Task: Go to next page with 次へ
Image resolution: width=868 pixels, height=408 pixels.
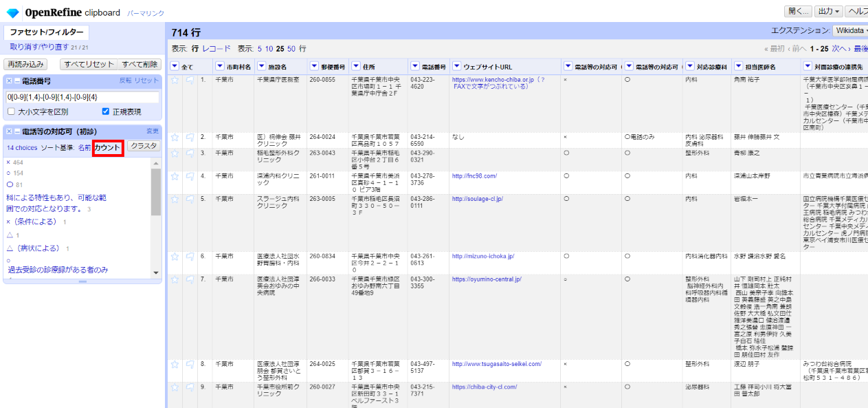Action: tap(840, 49)
